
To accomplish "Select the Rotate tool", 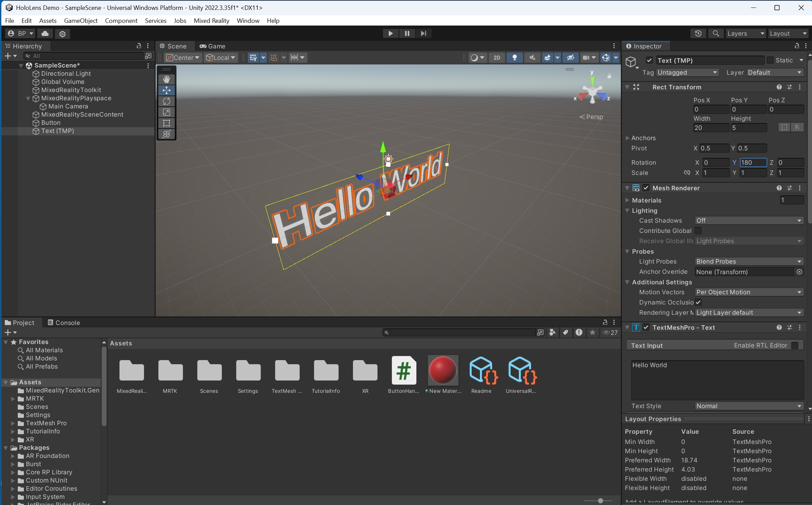I will click(166, 101).
